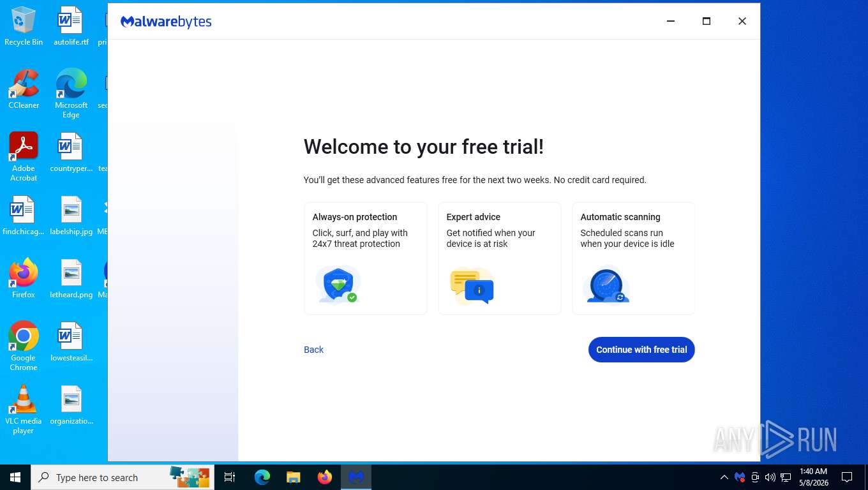Open the Windows Start menu
The width and height of the screenshot is (868, 490).
pos(15,477)
